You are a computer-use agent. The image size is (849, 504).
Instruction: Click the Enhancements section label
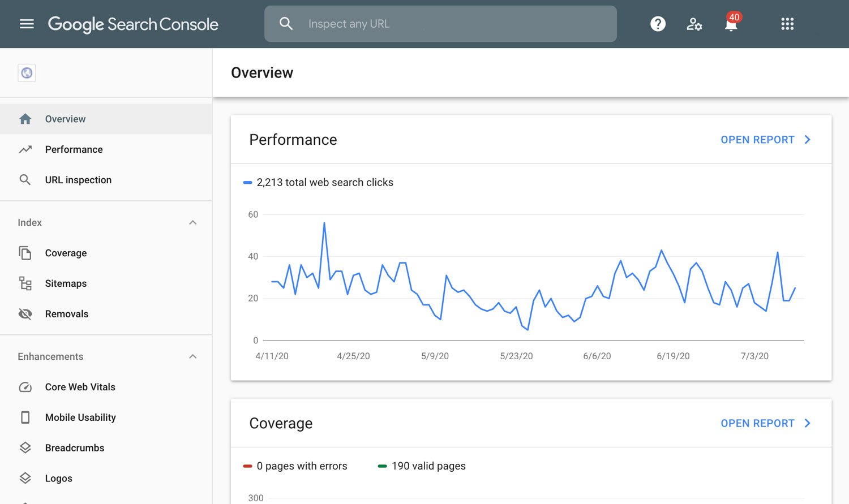pyautogui.click(x=50, y=356)
